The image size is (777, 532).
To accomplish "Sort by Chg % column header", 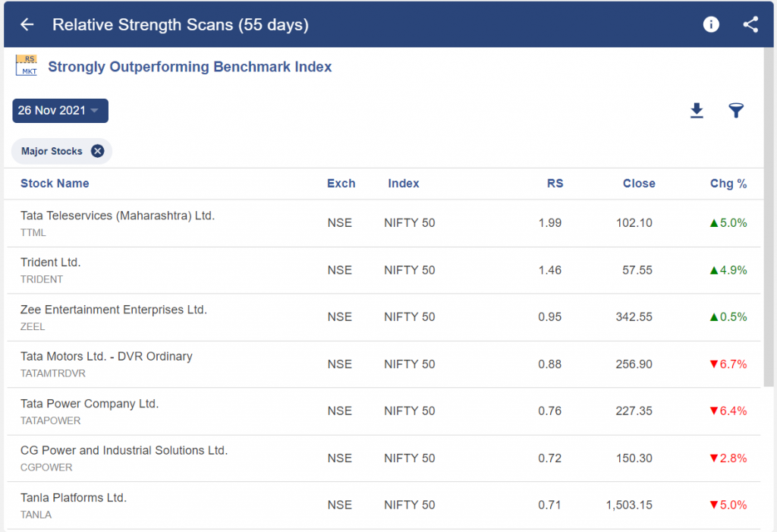I will pos(728,184).
